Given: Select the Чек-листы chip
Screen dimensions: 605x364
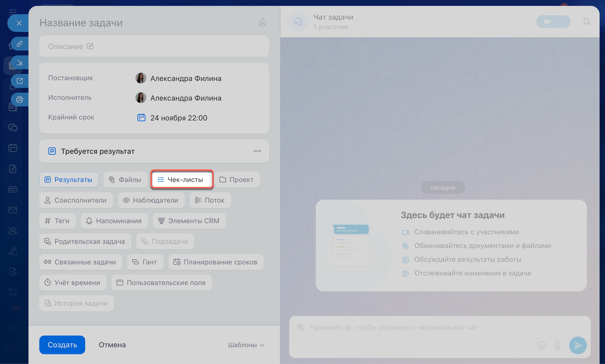Looking at the screenshot, I should click(181, 180).
